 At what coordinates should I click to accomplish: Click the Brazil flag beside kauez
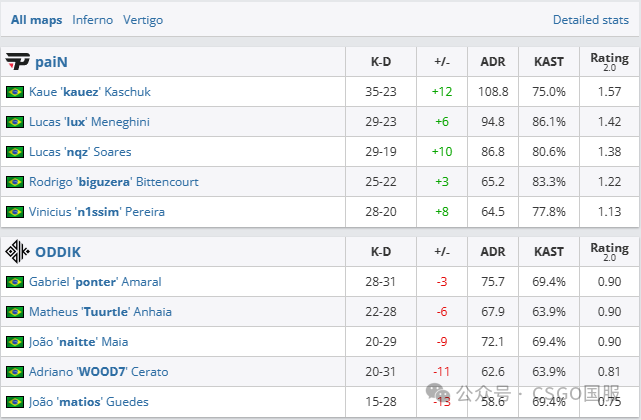pos(15,92)
